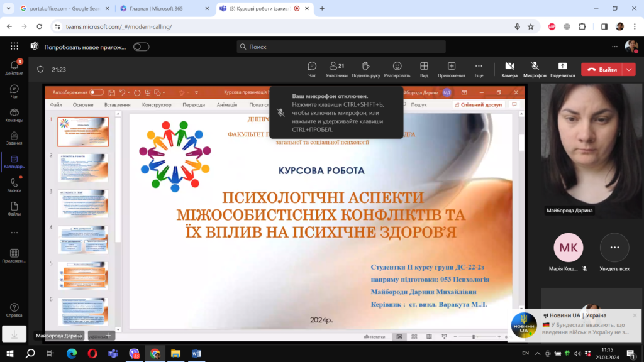Open the Teams Chat panel in meeting toolbar

pos(312,69)
